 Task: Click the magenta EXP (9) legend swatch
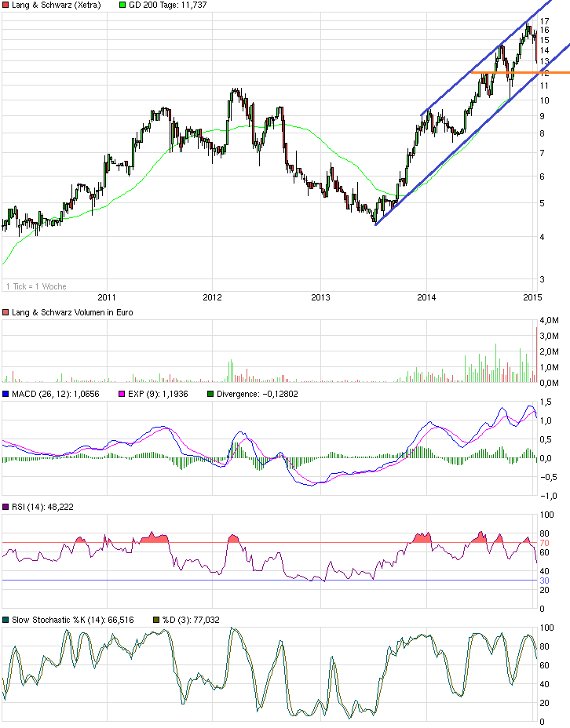[122, 394]
